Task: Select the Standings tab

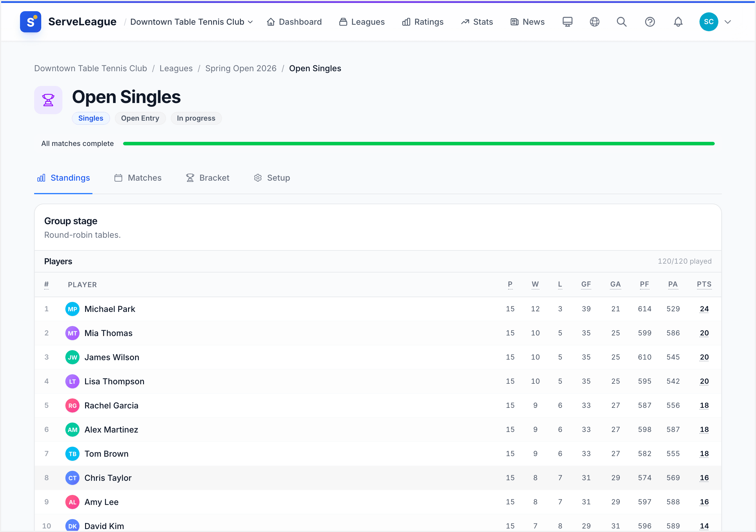Action: point(63,178)
